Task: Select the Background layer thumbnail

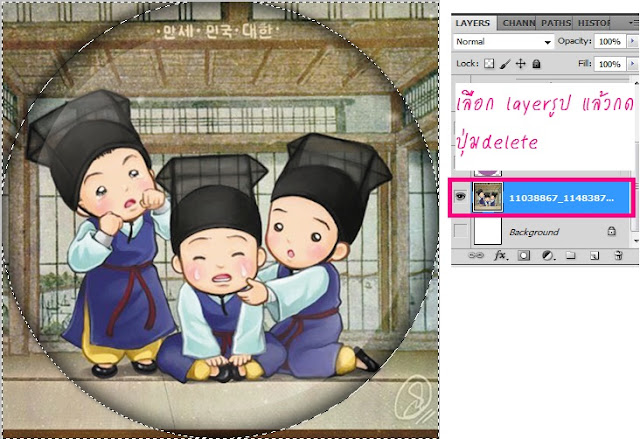Action: pos(488,231)
